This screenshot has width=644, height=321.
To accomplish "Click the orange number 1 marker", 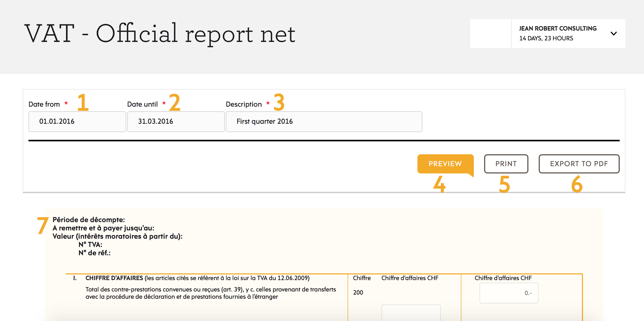I will point(83,103).
